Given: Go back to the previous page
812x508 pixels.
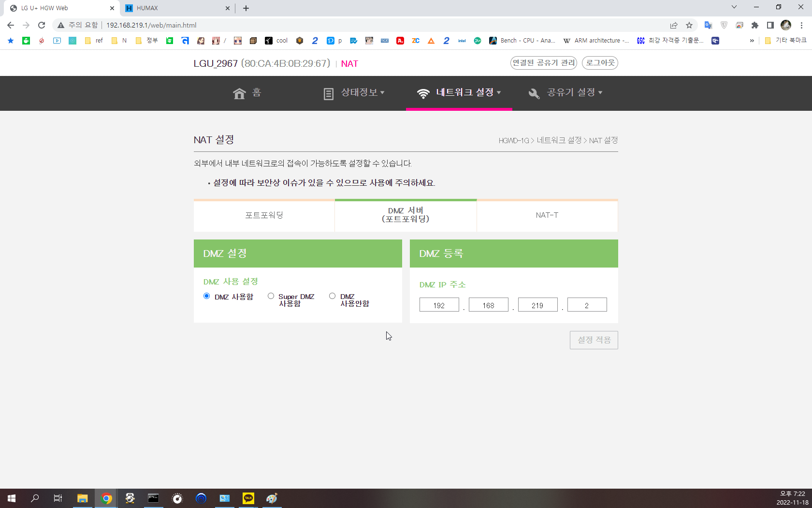Looking at the screenshot, I should [x=11, y=25].
